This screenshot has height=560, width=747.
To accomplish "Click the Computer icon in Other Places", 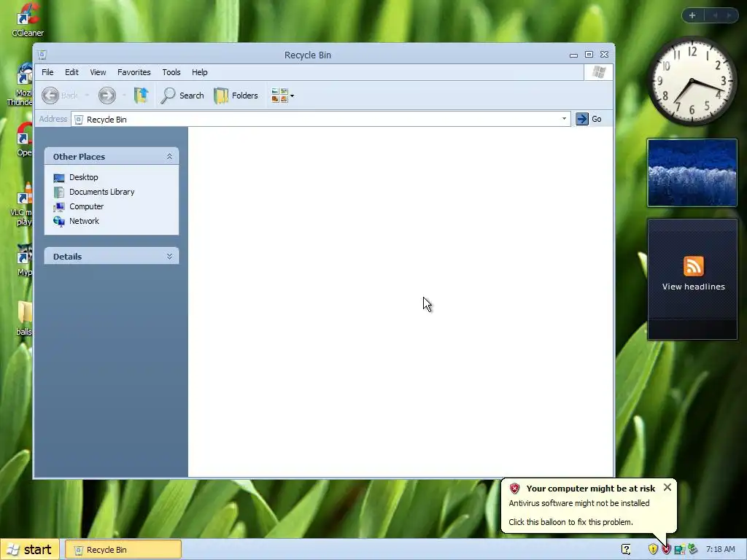I will click(59, 206).
